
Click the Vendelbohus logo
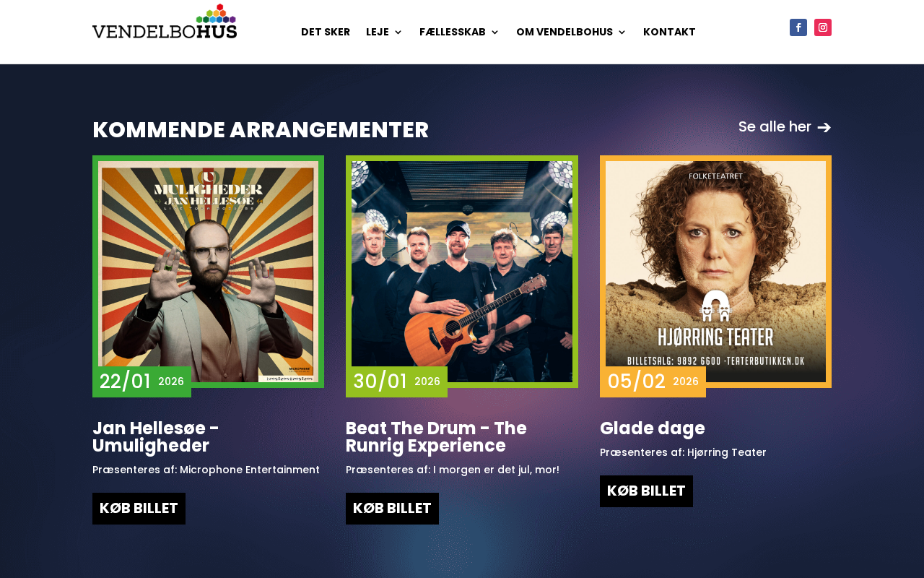[x=165, y=22]
